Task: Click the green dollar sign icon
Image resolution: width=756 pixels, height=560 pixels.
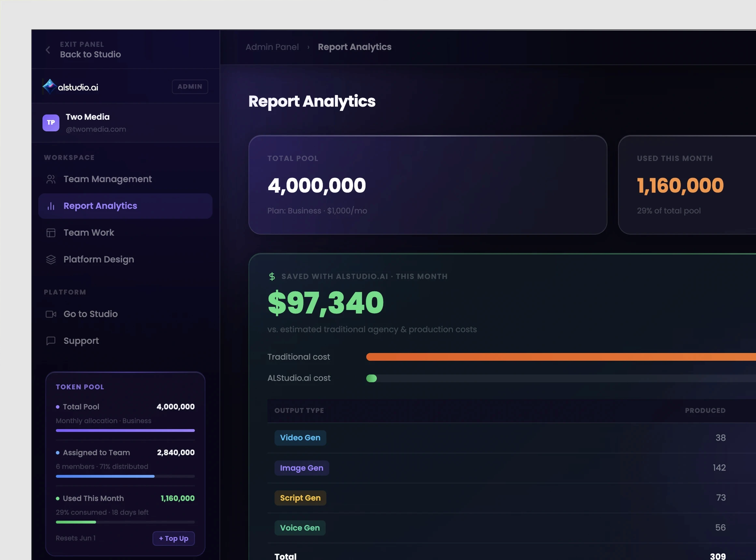Action: 272,276
